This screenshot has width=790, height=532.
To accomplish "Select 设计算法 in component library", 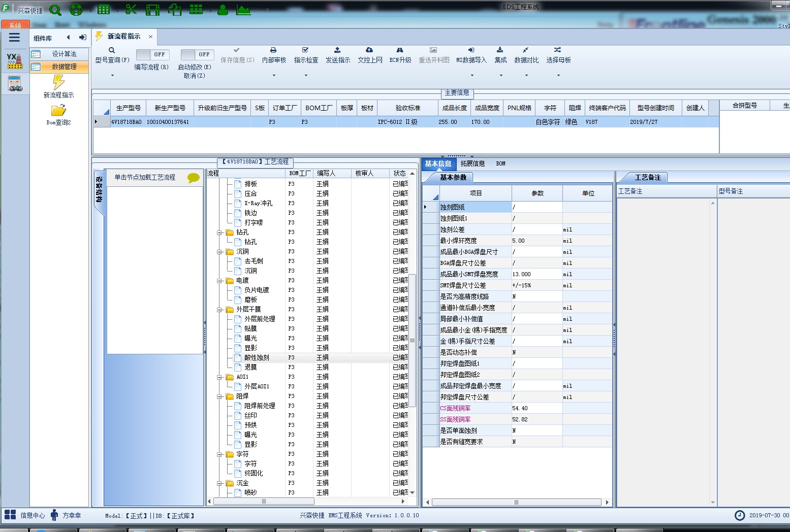I will (x=59, y=54).
